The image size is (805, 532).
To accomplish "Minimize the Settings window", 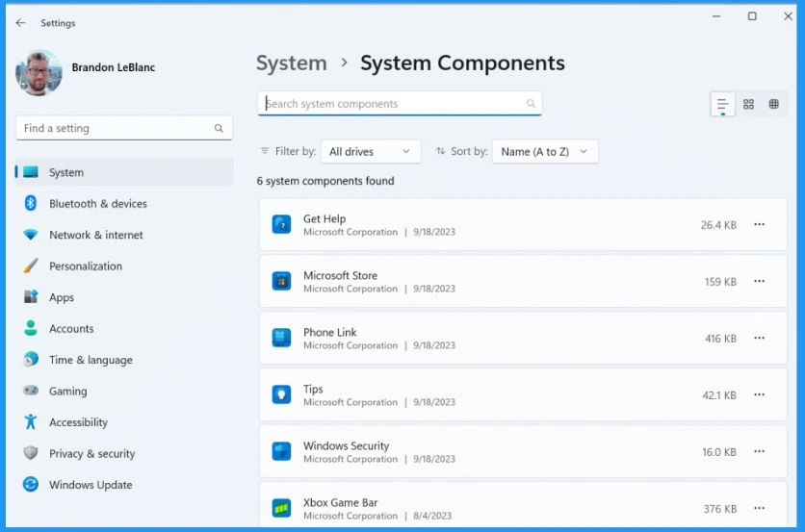I will tap(716, 16).
